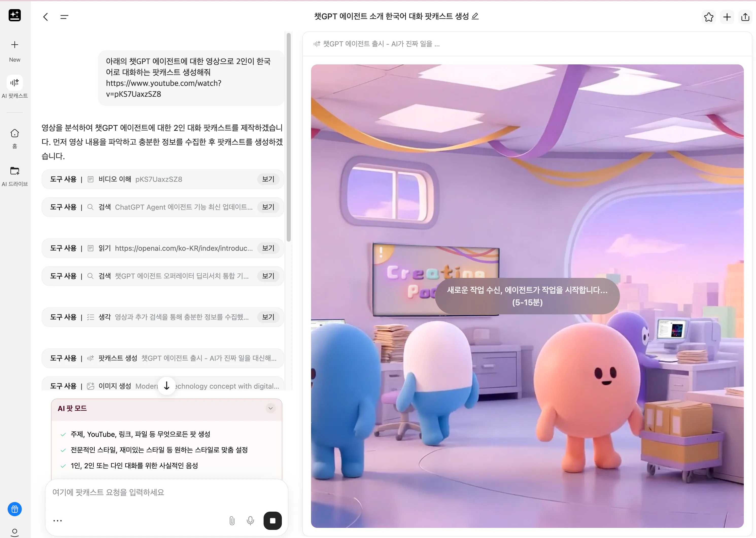Collapse the AI 팟 모드 panel chevron
The width and height of the screenshot is (756, 538).
pyautogui.click(x=270, y=408)
